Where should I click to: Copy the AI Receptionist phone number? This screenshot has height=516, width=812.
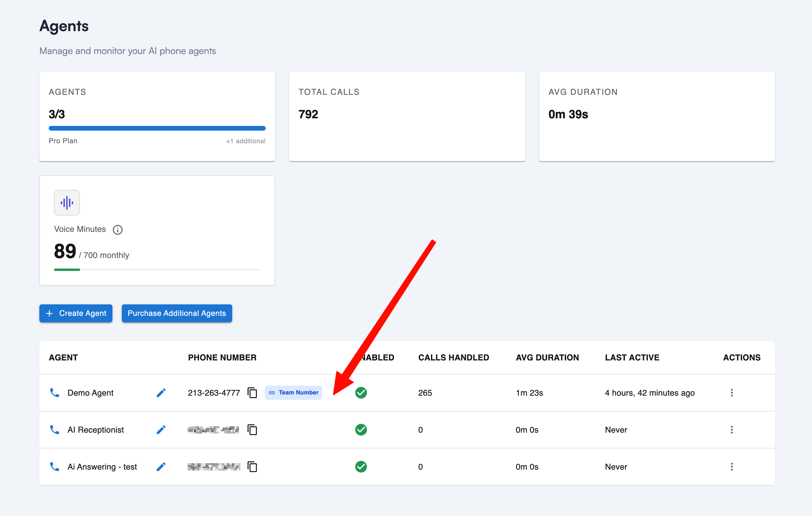(252, 430)
